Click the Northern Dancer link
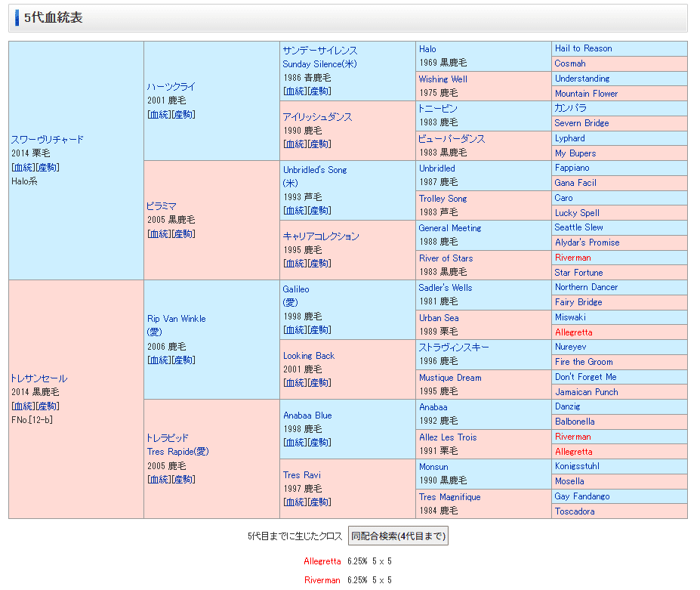 tap(586, 287)
